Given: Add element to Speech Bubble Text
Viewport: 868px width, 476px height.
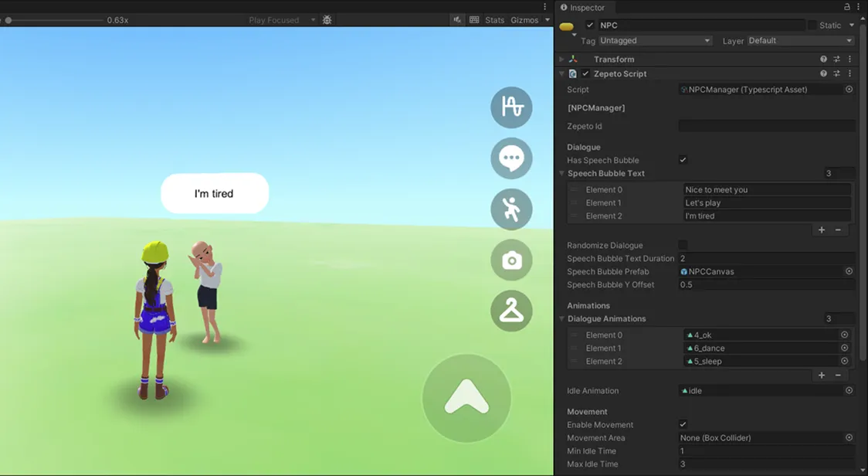Looking at the screenshot, I should coord(822,230).
